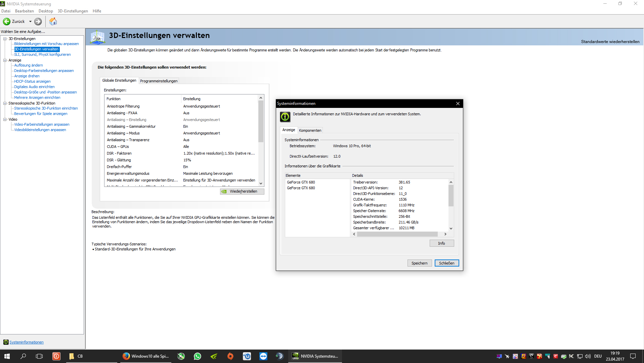Select SLI, Surround, PhysX konfigurieren
Viewport: 644px width, 363px height.
click(x=42, y=54)
